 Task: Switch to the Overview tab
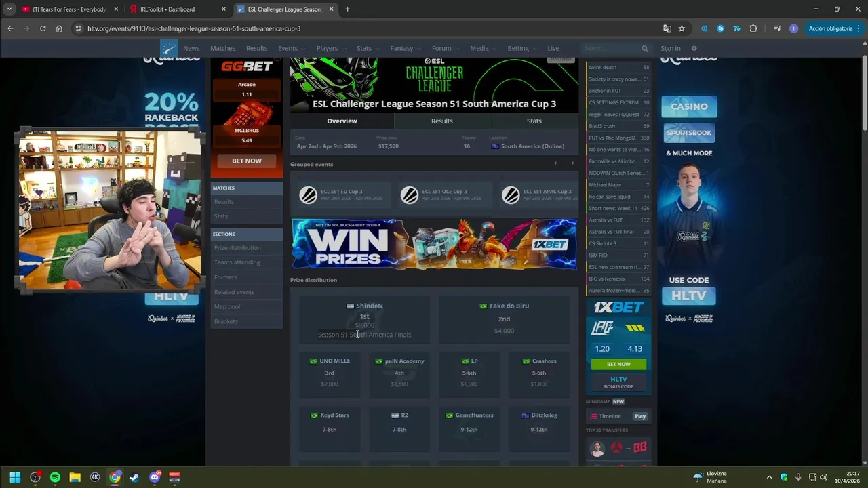(x=342, y=121)
